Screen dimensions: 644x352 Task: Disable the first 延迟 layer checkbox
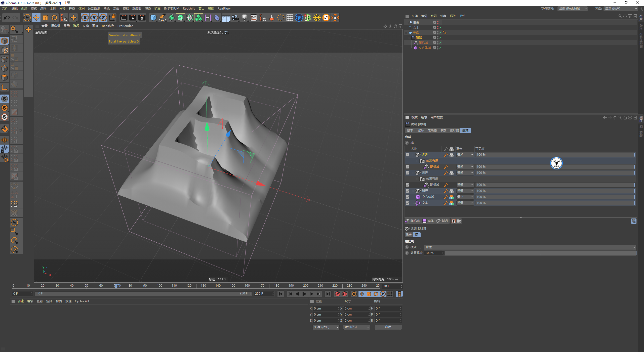click(x=407, y=155)
